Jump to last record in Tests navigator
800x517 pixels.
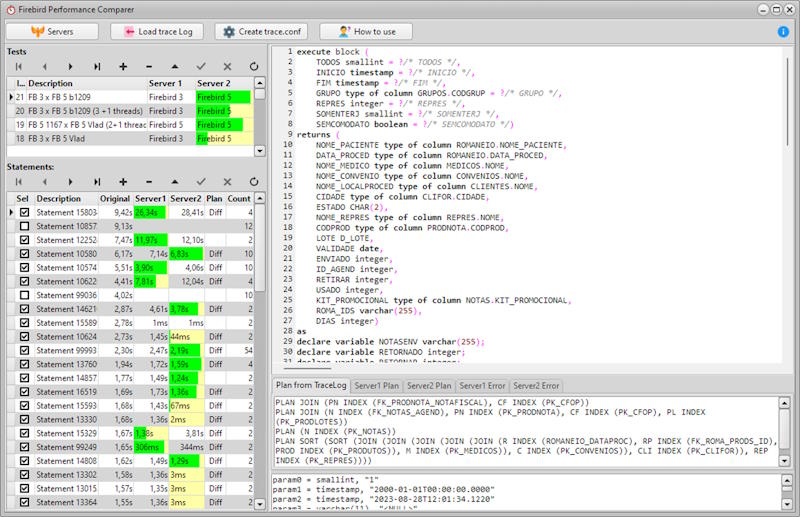pyautogui.click(x=97, y=67)
